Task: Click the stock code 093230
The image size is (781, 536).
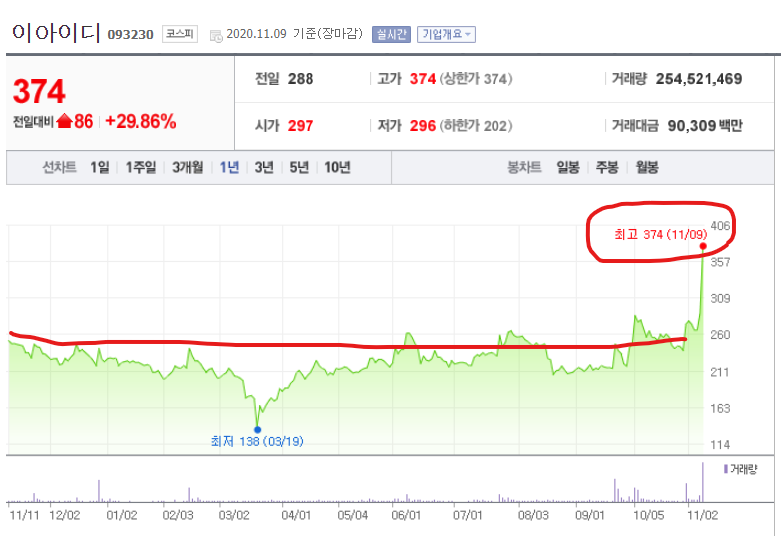Action: [130, 34]
